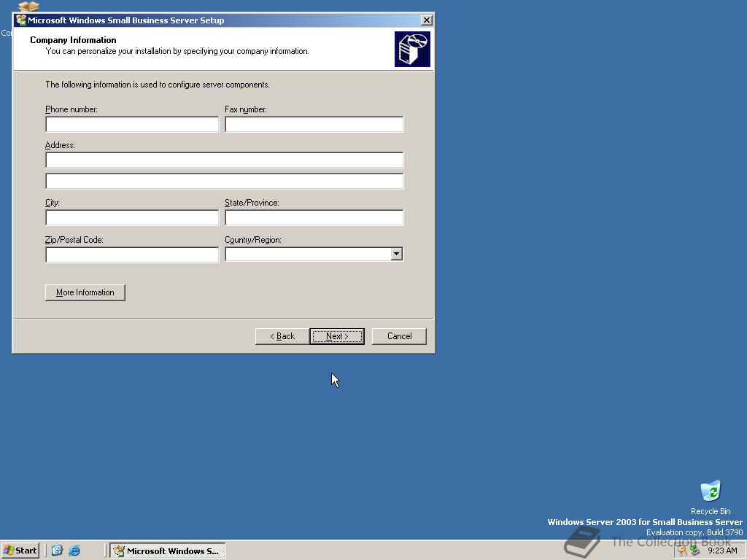Close the Setup dialog with the X button
The width and height of the screenshot is (747, 560).
pos(426,20)
